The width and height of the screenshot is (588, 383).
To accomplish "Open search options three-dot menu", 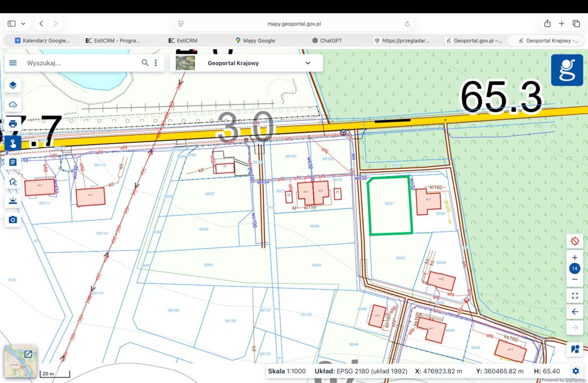I will pos(156,63).
